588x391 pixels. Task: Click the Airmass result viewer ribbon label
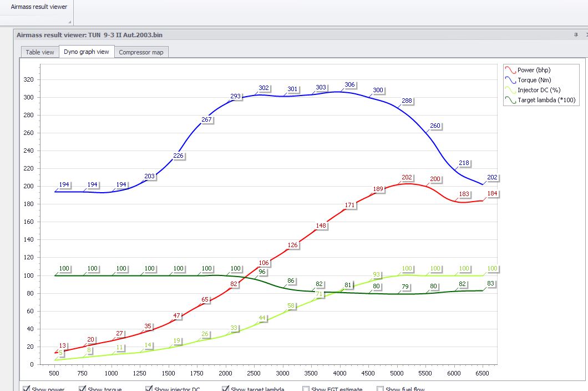coord(39,7)
